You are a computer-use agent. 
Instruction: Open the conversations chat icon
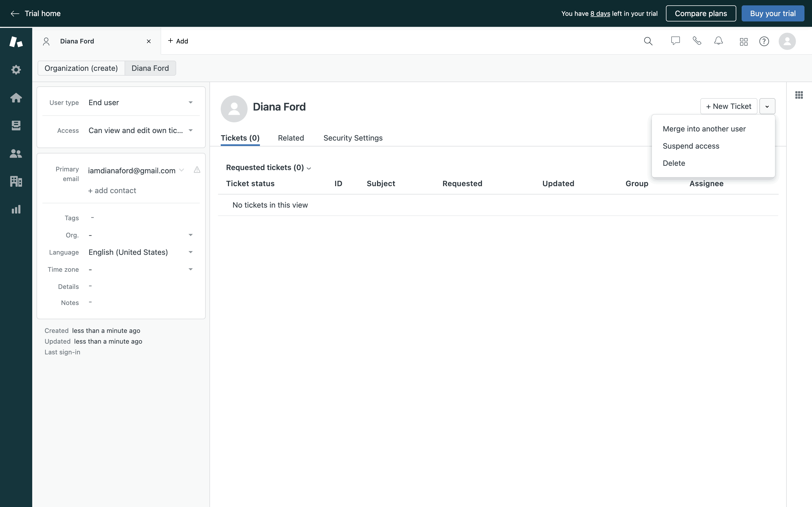(x=675, y=41)
